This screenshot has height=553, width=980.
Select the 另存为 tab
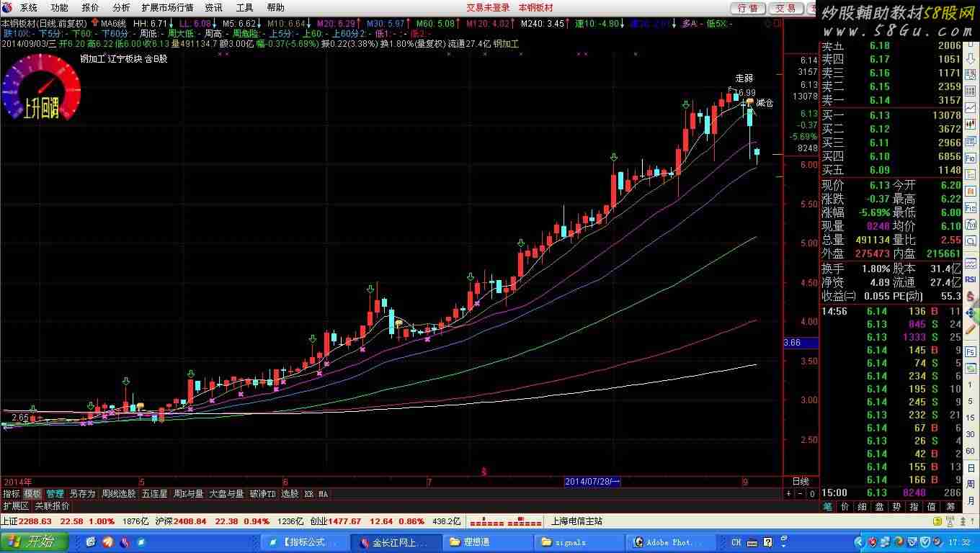coord(82,494)
